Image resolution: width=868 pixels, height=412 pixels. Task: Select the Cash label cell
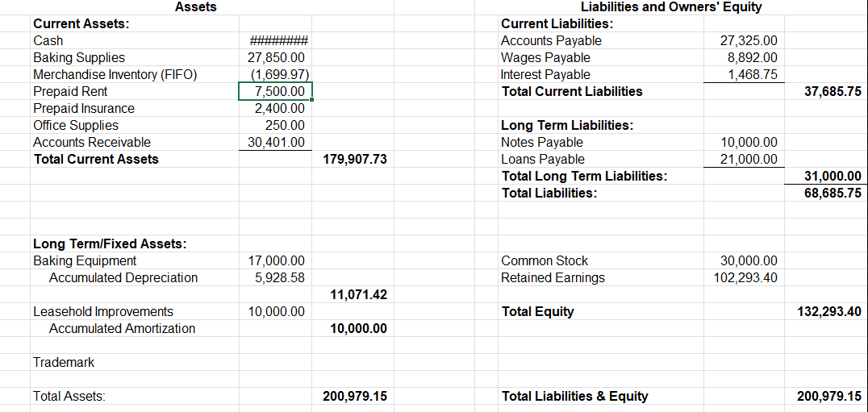point(48,41)
